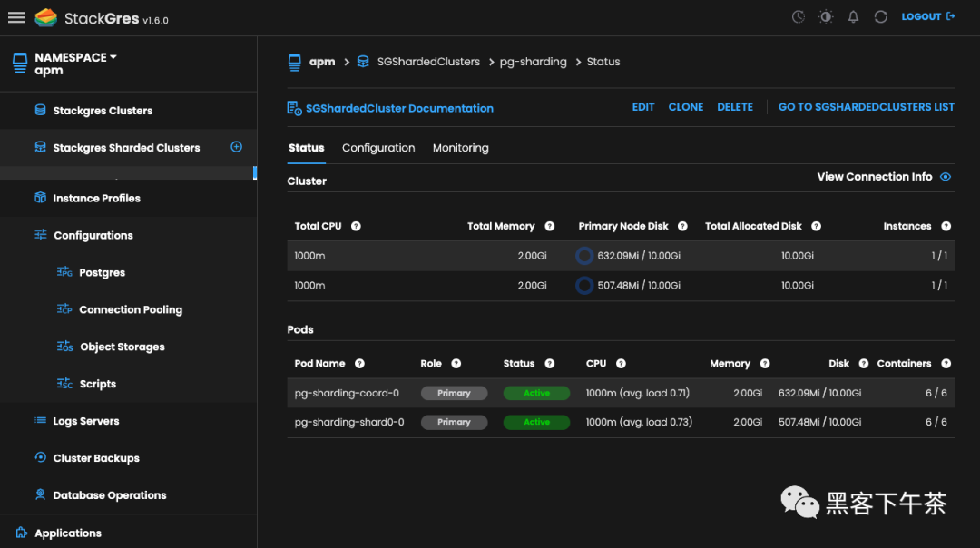The image size is (980, 548).
Task: Collapse the Configurations sidebar section
Action: [x=93, y=236]
